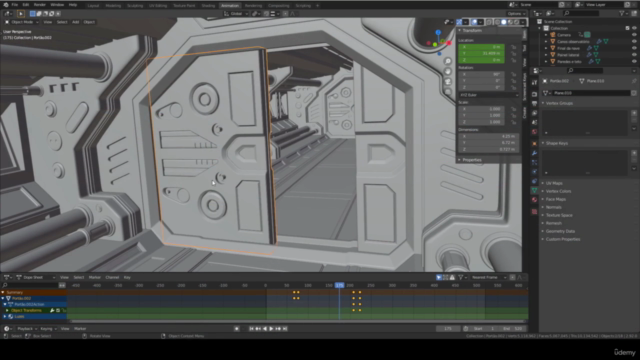Open the Object Data properties tab

pos(534,190)
